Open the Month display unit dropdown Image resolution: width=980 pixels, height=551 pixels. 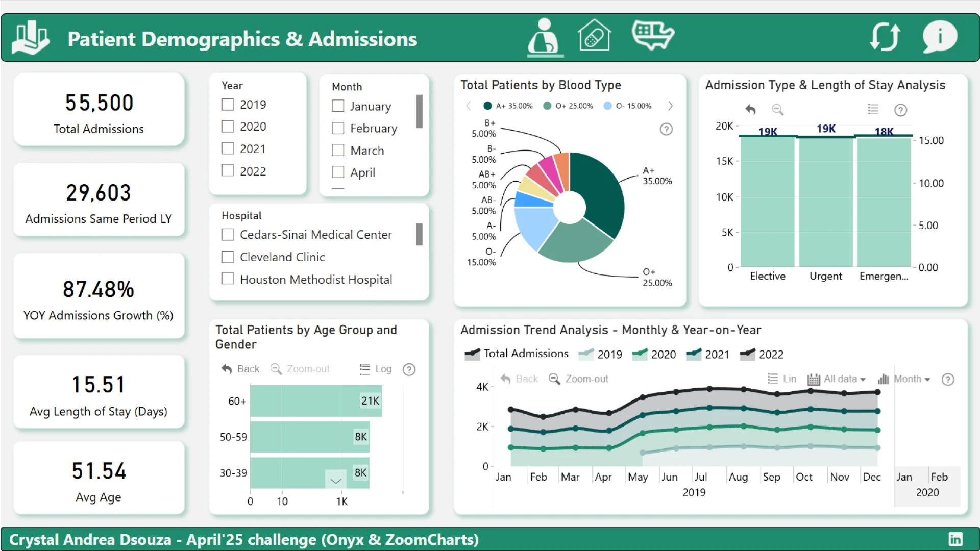pos(911,379)
